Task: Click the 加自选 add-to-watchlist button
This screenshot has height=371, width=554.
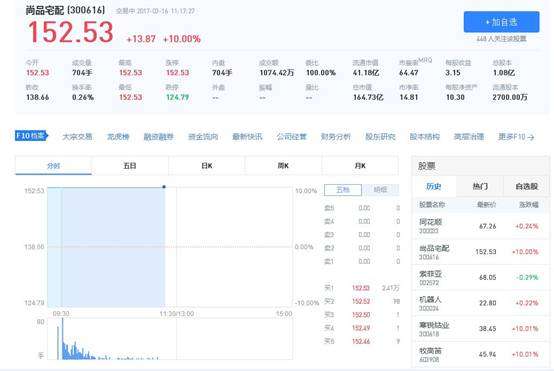Action: [x=501, y=22]
